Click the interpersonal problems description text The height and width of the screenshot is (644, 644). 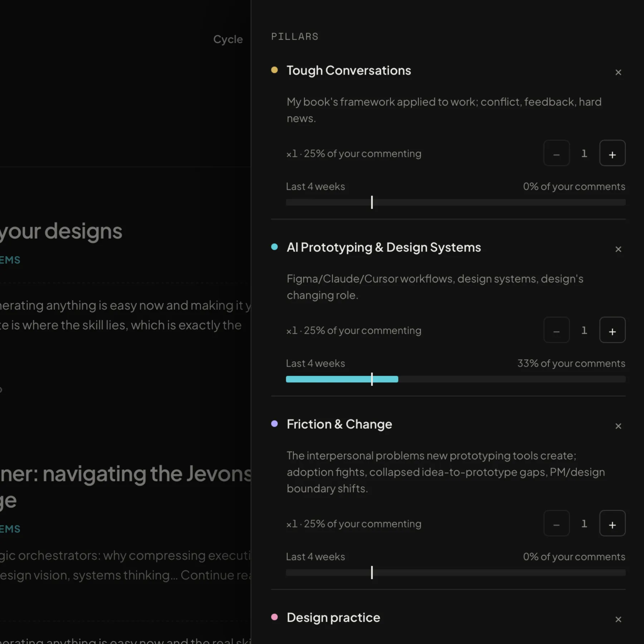[x=446, y=472]
